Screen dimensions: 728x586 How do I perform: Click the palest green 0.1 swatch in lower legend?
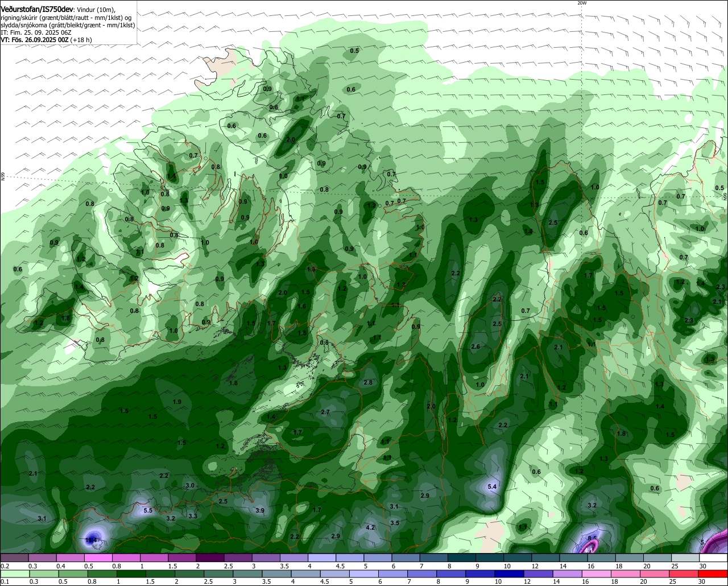14,574
